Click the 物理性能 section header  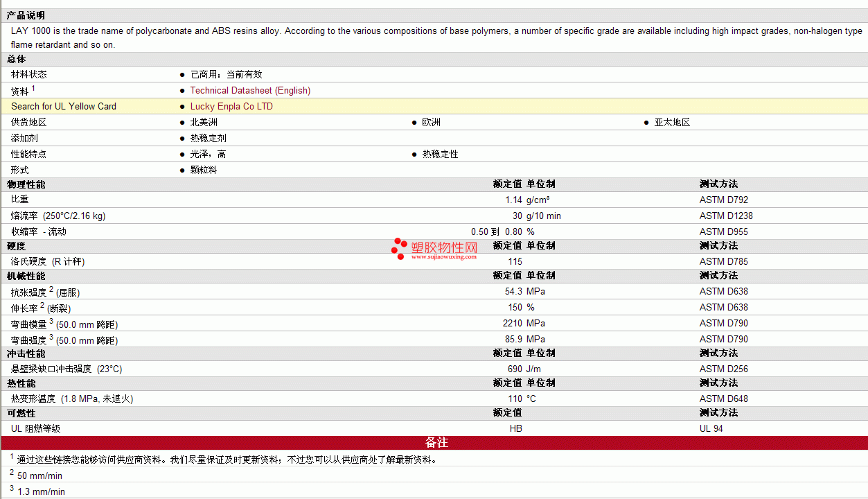(x=26, y=185)
